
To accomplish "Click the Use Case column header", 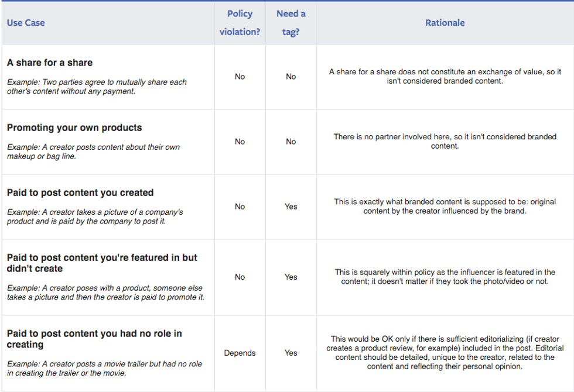I will (26, 23).
